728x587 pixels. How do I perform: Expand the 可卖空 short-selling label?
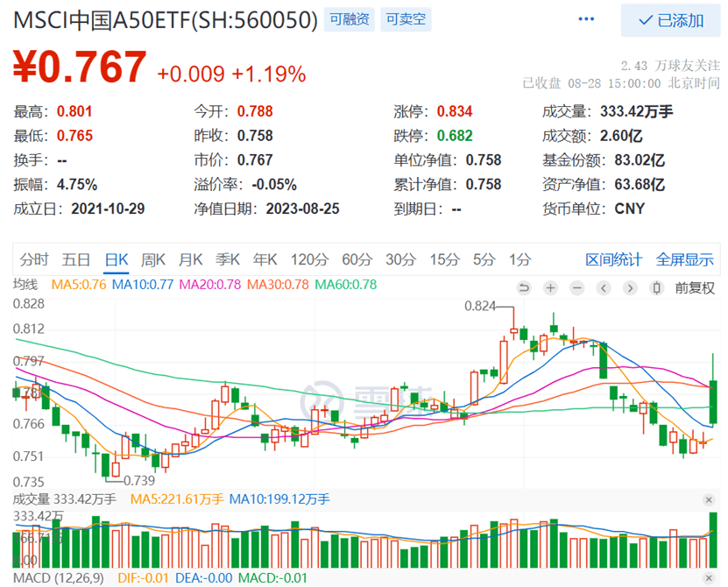(x=406, y=18)
